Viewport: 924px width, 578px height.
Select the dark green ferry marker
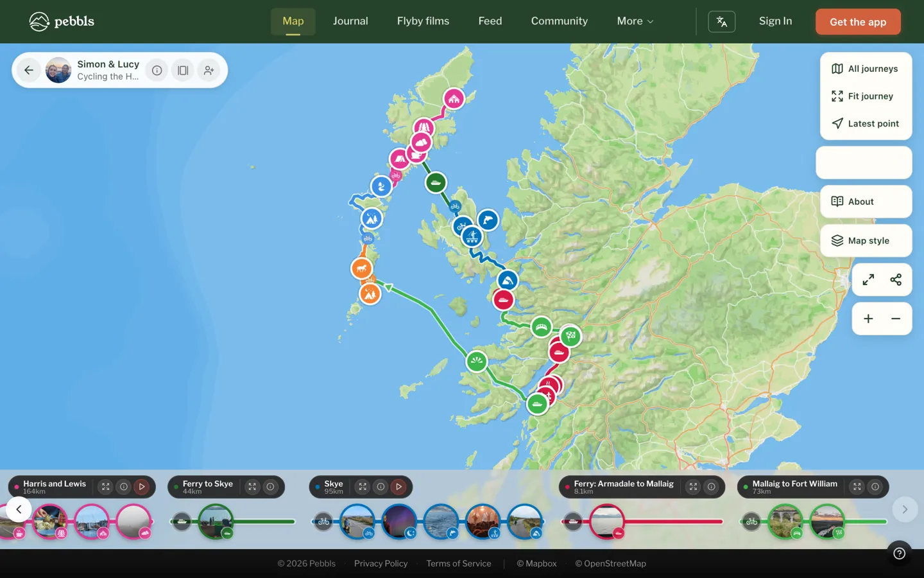click(436, 182)
